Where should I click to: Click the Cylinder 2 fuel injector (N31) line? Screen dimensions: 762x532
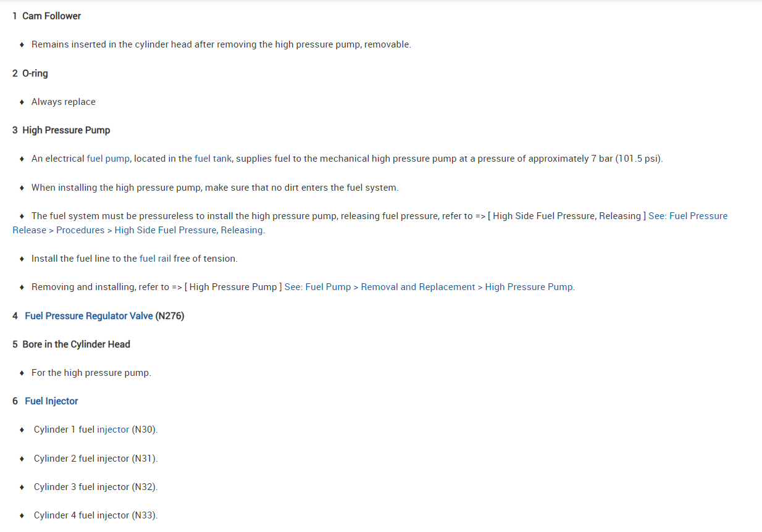click(x=96, y=459)
